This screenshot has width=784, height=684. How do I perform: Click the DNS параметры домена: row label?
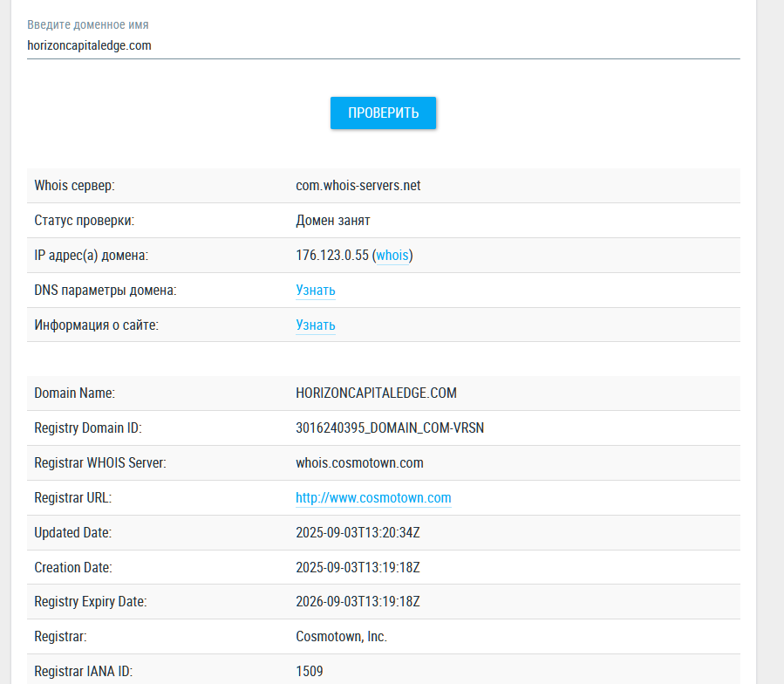105,291
